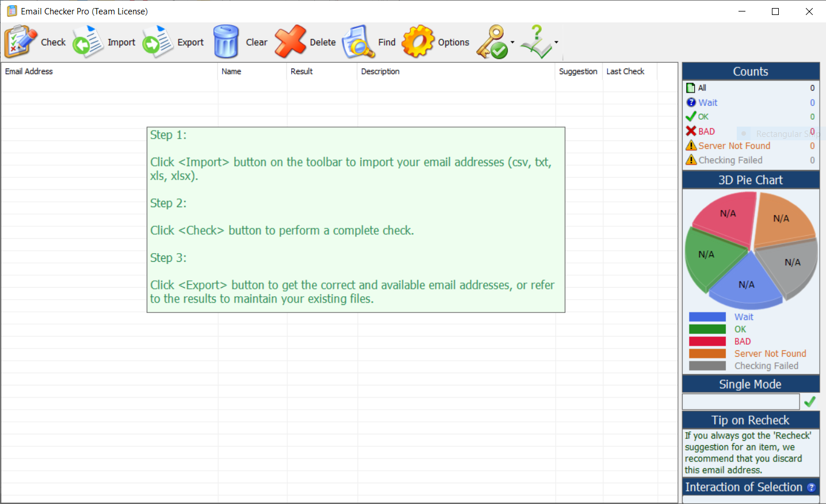Screen dimensions: 826x504
Task: Click the Clear trash bin icon
Action: (226, 41)
